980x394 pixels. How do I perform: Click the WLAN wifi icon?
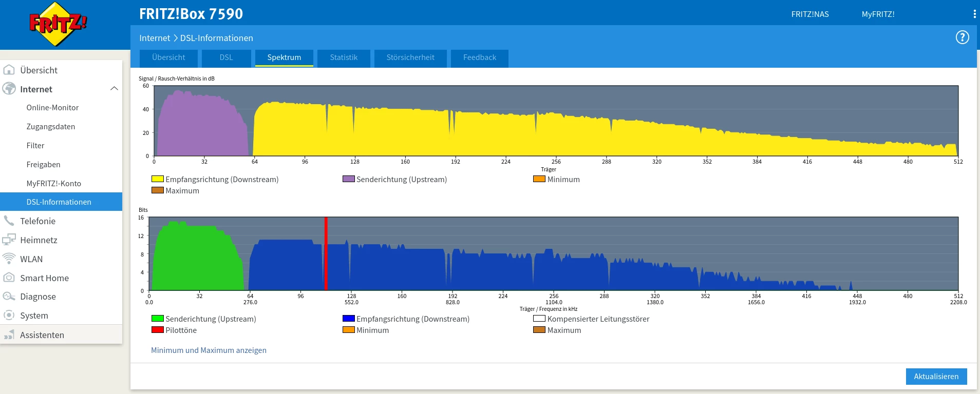[9, 259]
